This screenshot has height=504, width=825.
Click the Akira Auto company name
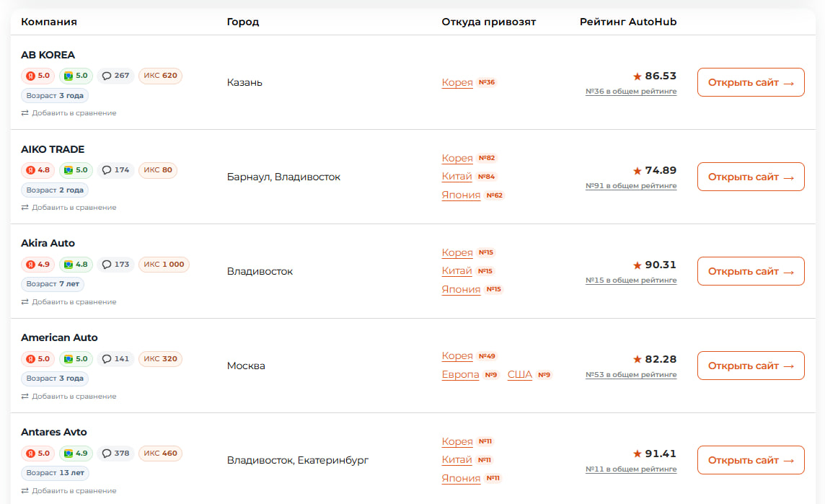coord(48,243)
